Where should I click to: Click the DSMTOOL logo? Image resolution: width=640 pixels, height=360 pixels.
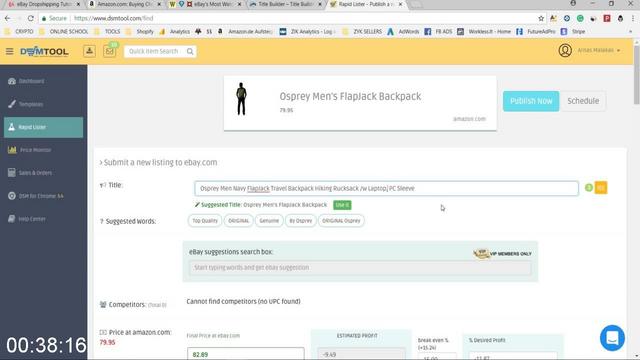tap(44, 51)
